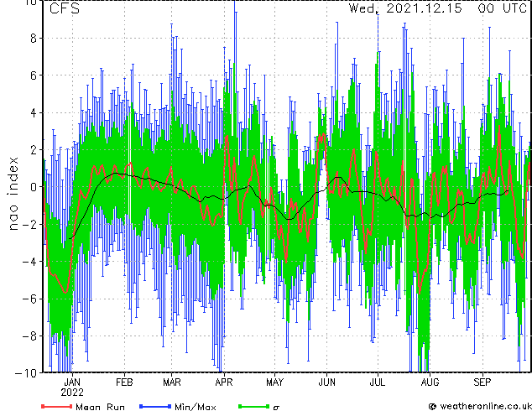The height and width of the screenshot is (411, 532).
Task: Click the red Mean Run legend line
Action: 57,406
